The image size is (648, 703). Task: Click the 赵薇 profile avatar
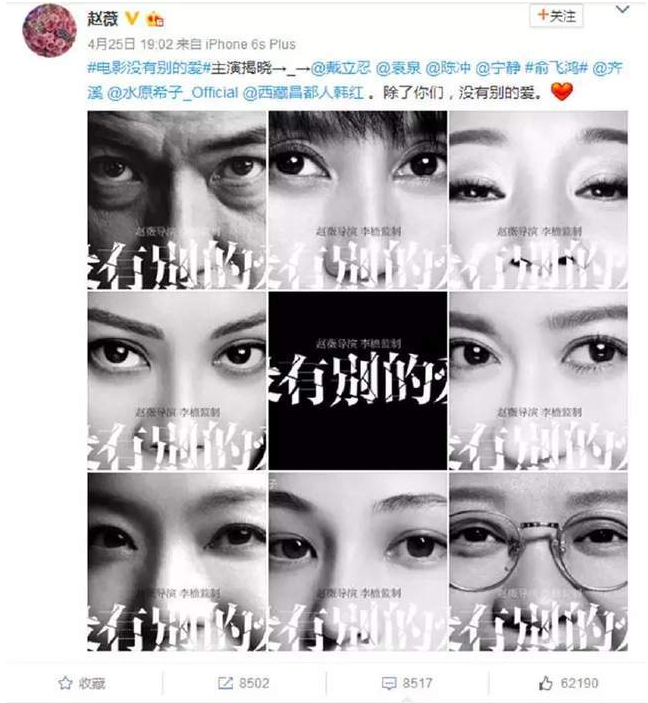point(49,31)
